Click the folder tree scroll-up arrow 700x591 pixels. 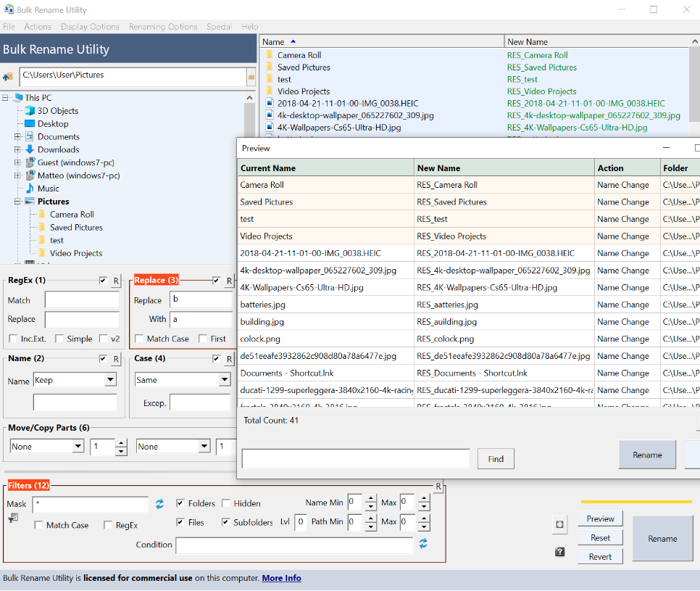point(249,98)
